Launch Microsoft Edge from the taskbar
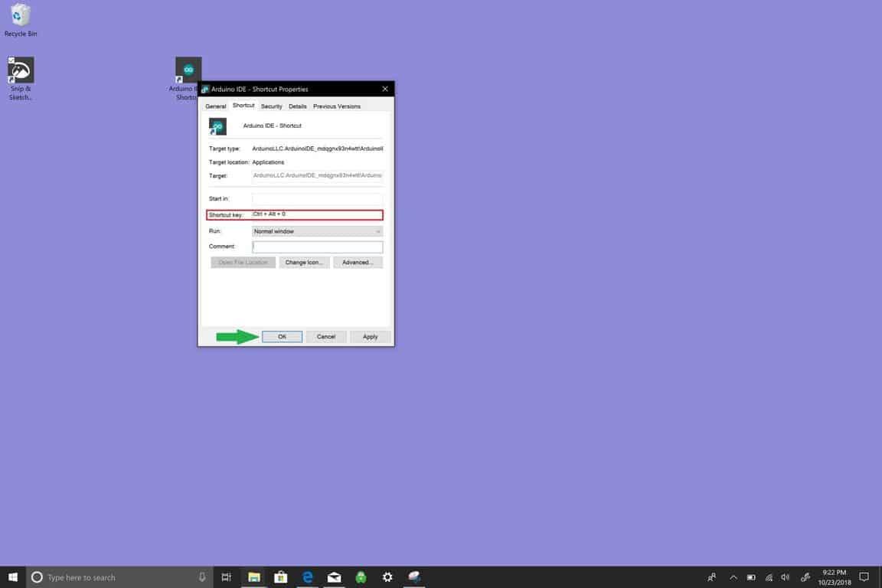The width and height of the screenshot is (882, 588). [x=308, y=577]
